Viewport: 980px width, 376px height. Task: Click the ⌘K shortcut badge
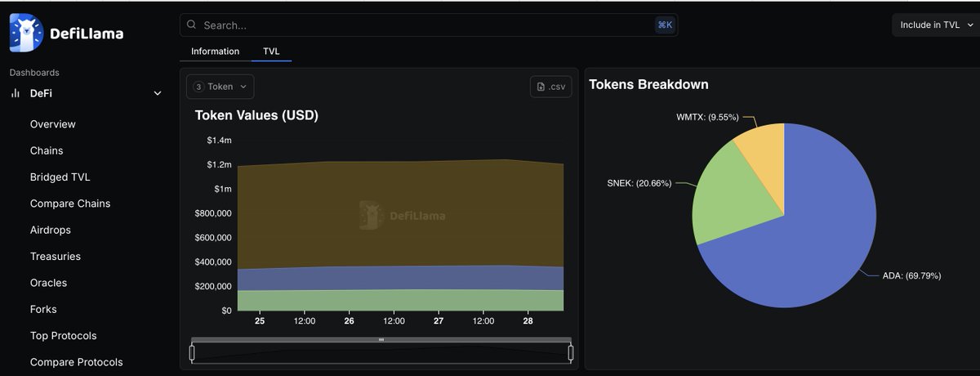[664, 25]
